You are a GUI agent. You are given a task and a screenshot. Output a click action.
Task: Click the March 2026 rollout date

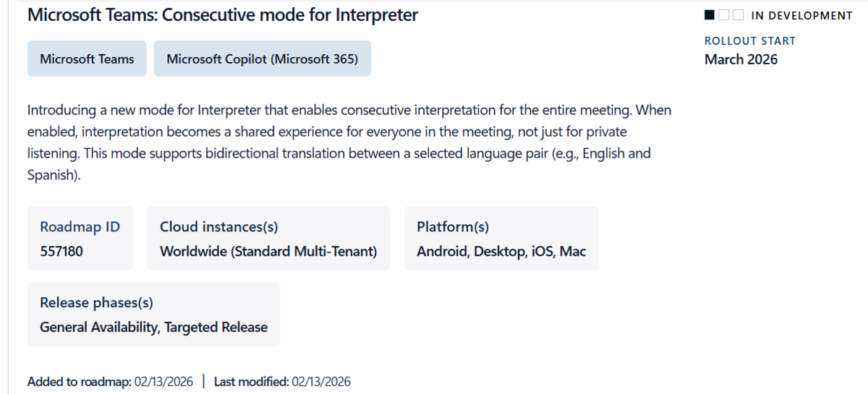pyautogui.click(x=741, y=60)
